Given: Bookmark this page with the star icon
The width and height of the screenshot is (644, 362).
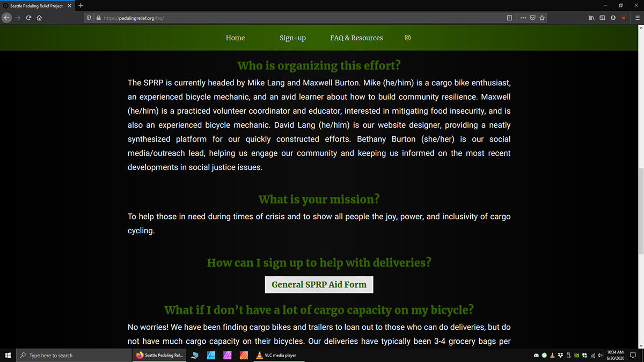Looking at the screenshot, I should pyautogui.click(x=542, y=18).
